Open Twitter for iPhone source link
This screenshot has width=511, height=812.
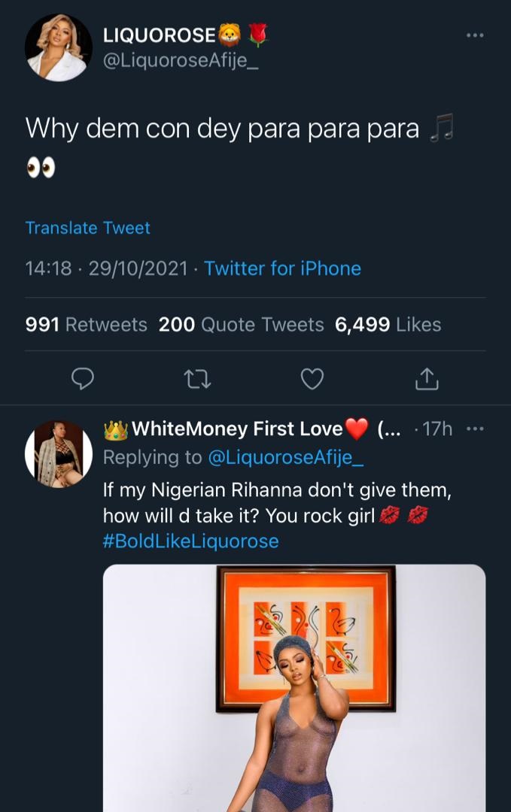(282, 268)
